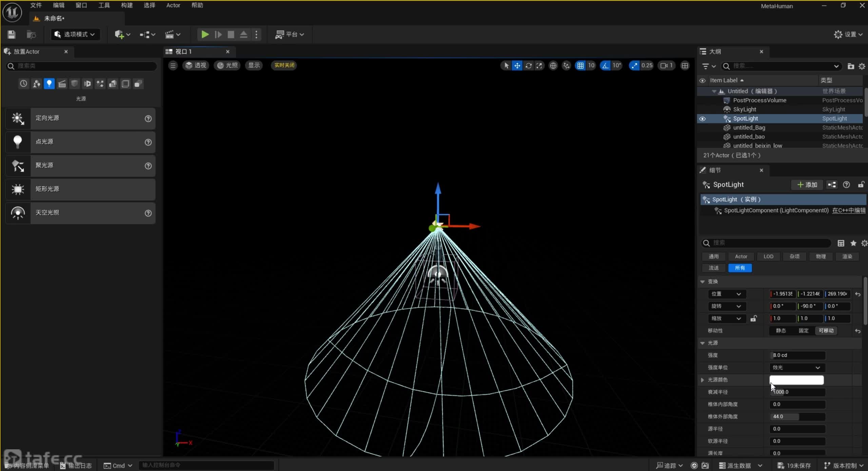The width and height of the screenshot is (868, 471).
Task: Switch viewport layout with the grid icon
Action: 685,65
